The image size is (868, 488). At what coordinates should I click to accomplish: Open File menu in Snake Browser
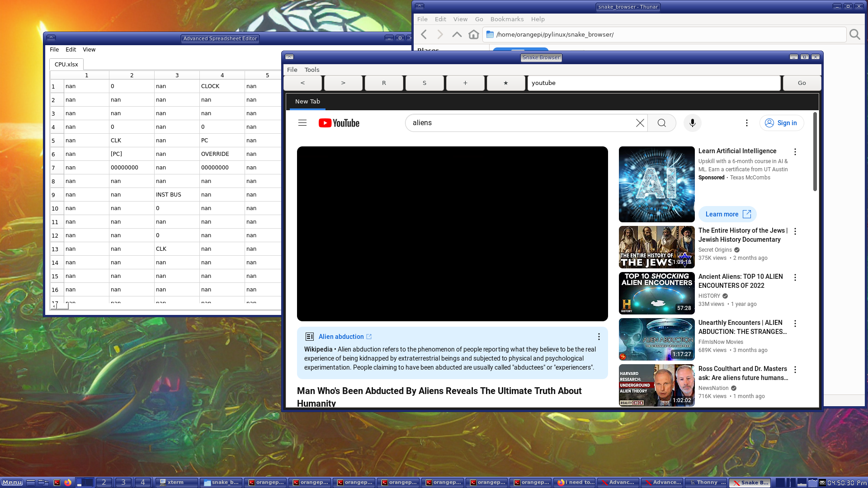pos(292,70)
